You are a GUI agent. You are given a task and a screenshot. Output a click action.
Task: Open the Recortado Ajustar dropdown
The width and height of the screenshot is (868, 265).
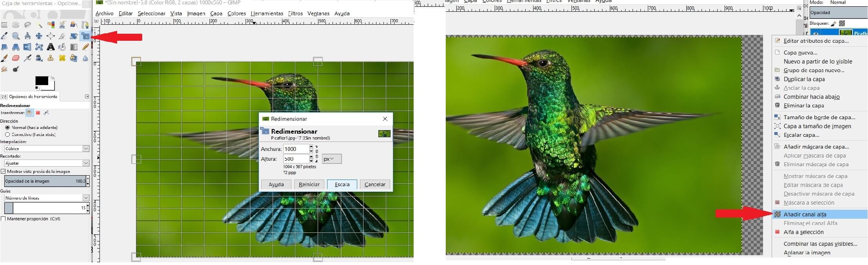tap(47, 163)
